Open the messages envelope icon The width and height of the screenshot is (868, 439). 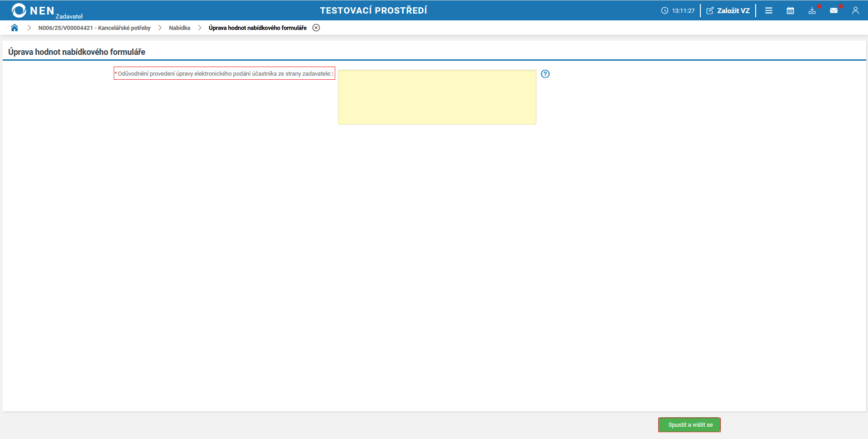tap(834, 10)
